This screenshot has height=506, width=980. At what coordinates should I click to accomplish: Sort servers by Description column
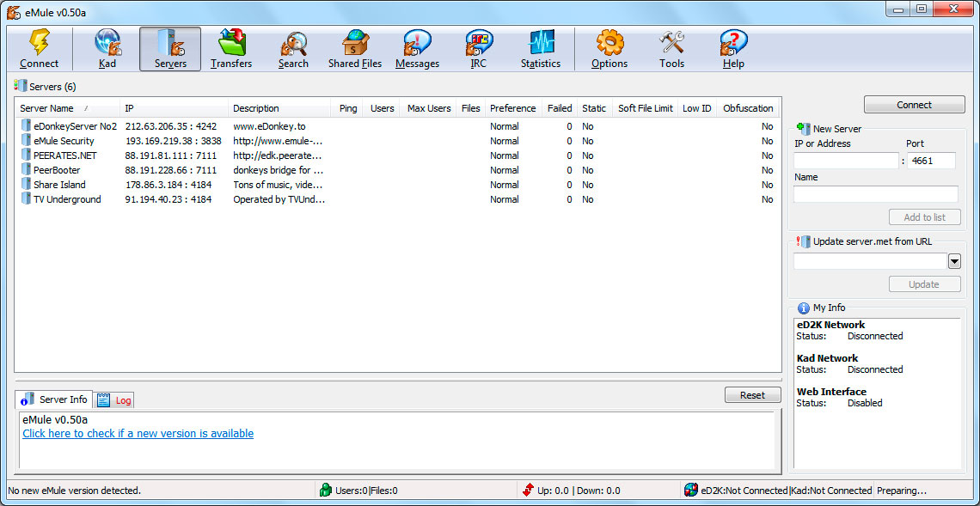point(279,108)
